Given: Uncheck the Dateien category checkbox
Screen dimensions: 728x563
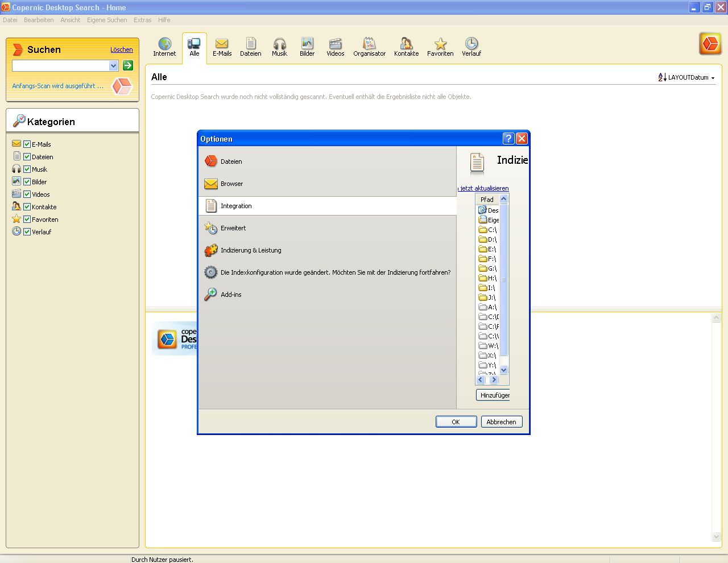Looking at the screenshot, I should pos(27,156).
